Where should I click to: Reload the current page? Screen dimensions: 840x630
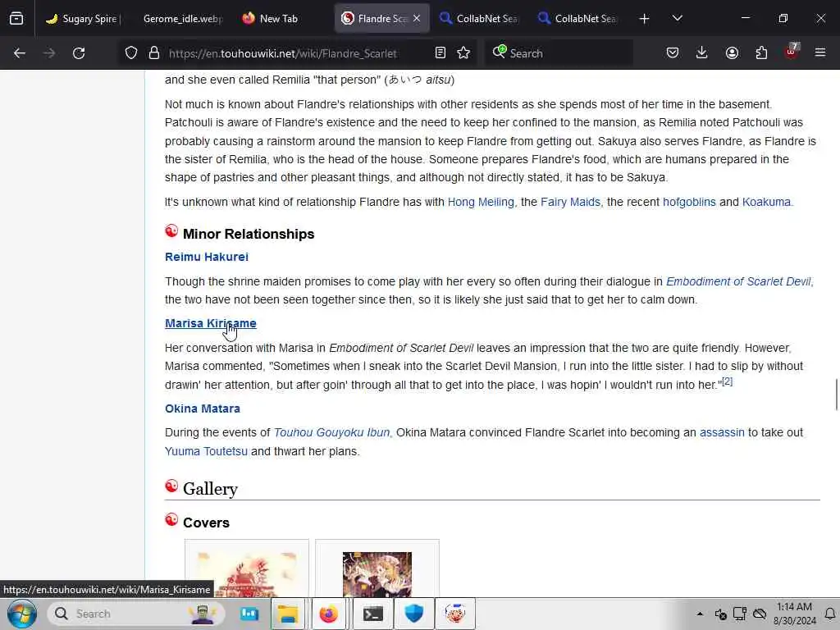[79, 53]
